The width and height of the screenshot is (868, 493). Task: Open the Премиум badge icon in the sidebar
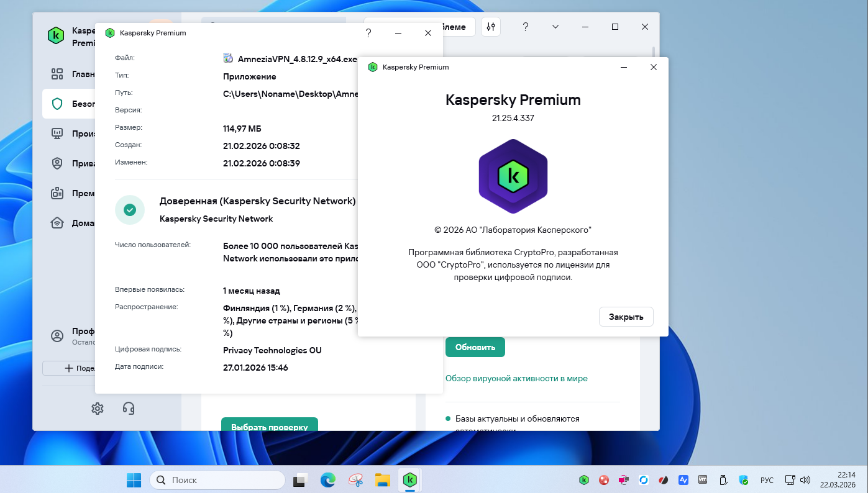click(57, 193)
